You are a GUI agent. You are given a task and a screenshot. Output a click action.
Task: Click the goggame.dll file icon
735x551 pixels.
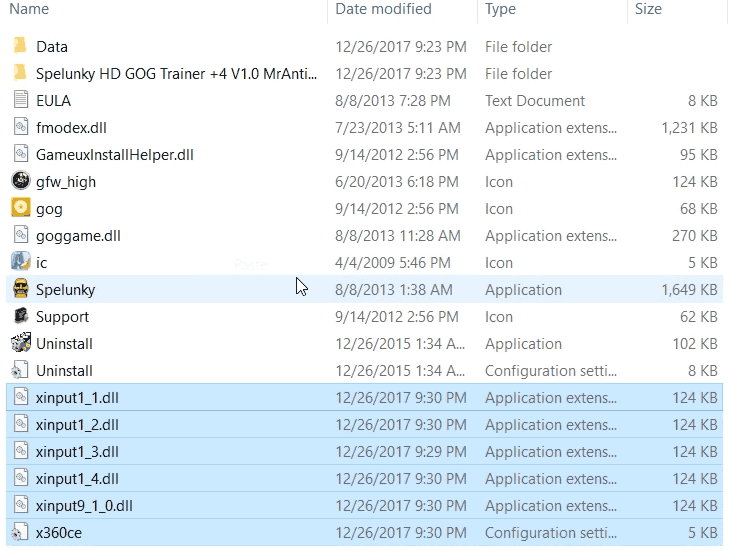tap(21, 235)
